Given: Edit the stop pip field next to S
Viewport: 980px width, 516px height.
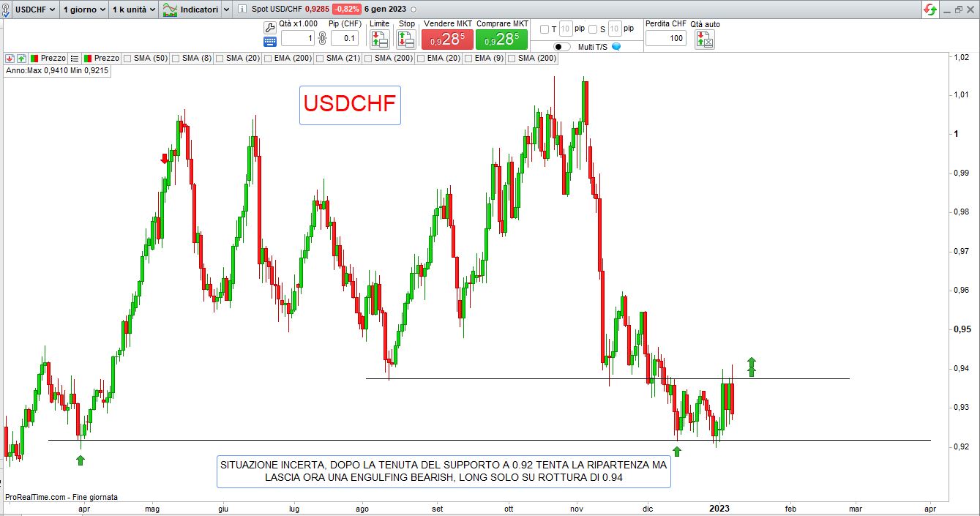Looking at the screenshot, I should point(615,29).
